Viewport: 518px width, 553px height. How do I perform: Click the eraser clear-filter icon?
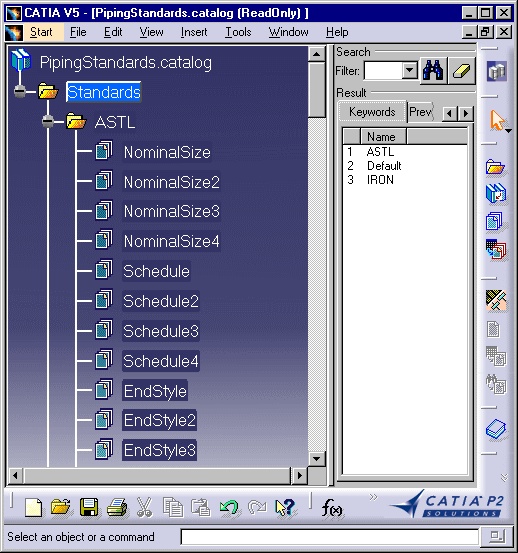tap(462, 71)
